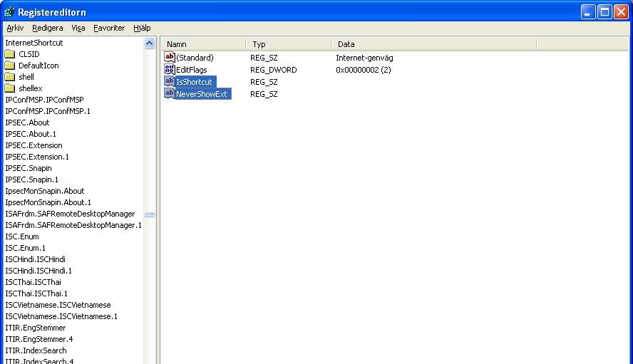Select the IpsecMonSnapin.About.1 key
The image size is (633, 364).
tap(48, 202)
